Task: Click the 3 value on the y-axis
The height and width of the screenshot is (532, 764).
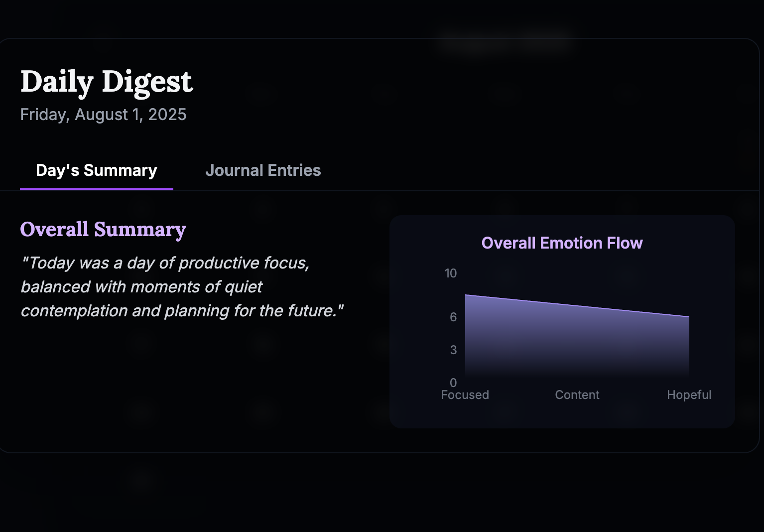Action: click(x=453, y=350)
